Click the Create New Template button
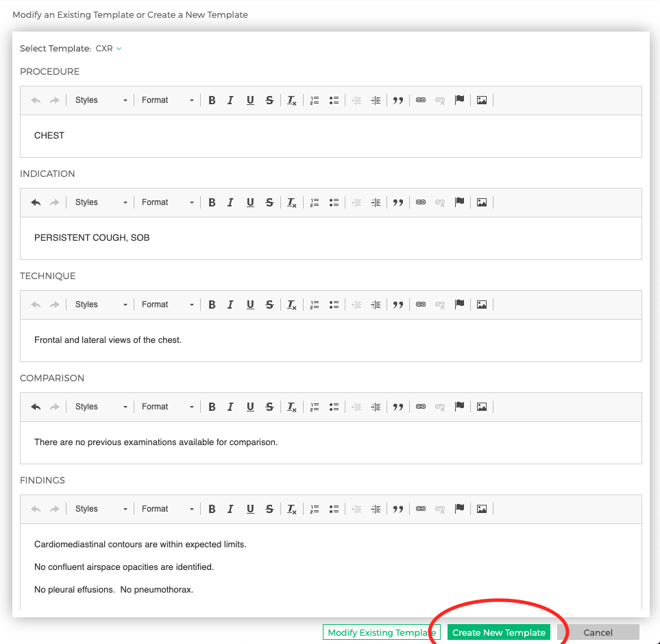This screenshot has height=644, width=660. coord(498,632)
